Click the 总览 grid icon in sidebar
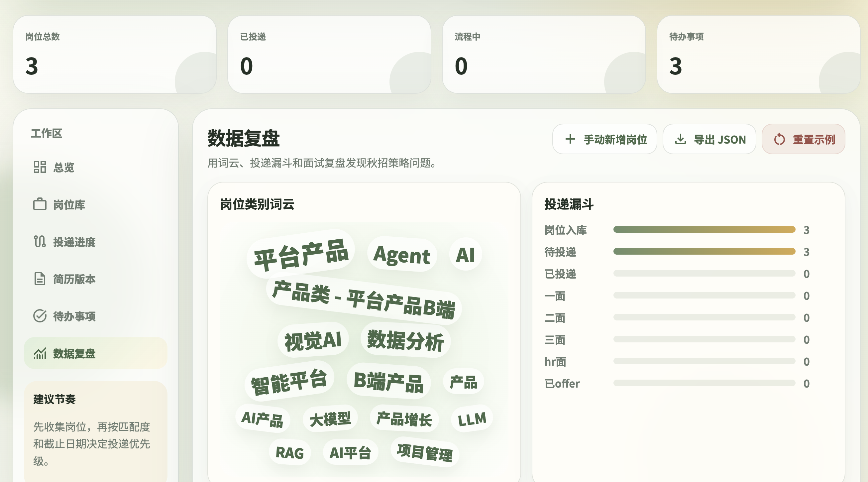The image size is (868, 482). pos(40,167)
